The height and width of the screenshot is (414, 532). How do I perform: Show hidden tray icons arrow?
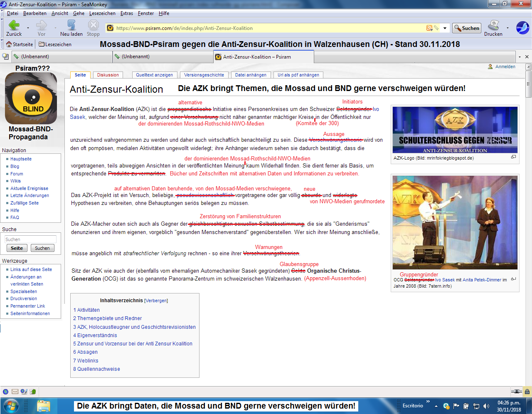pos(436,406)
